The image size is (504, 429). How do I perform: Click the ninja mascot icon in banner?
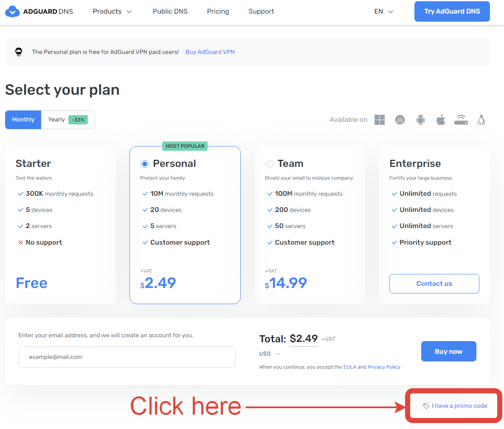point(19,52)
